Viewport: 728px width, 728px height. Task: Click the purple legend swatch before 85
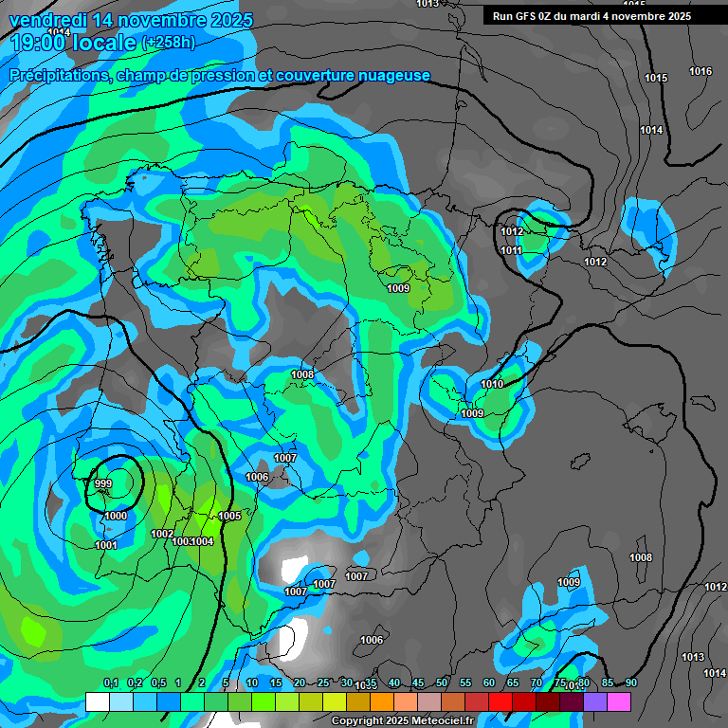(x=595, y=701)
